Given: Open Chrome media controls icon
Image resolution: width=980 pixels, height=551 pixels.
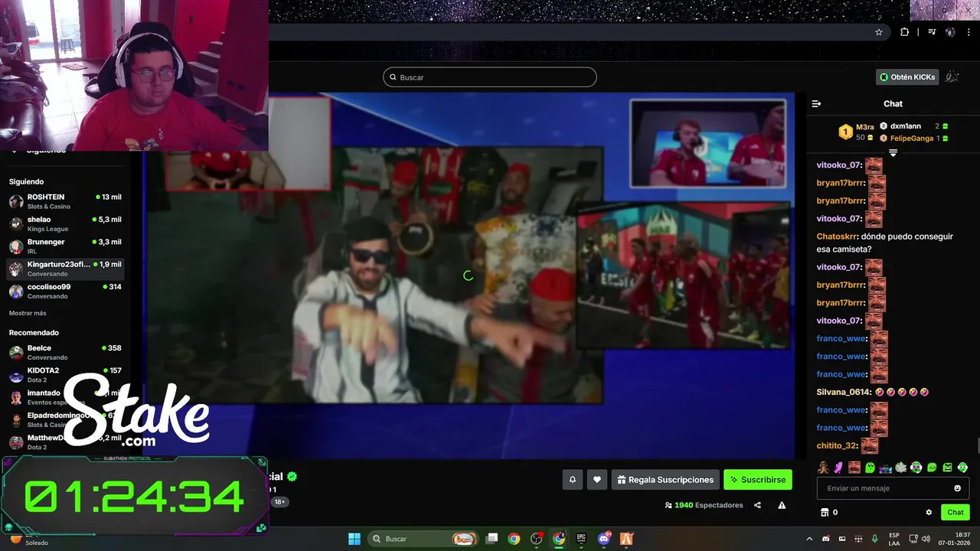Looking at the screenshot, I should tap(932, 32).
